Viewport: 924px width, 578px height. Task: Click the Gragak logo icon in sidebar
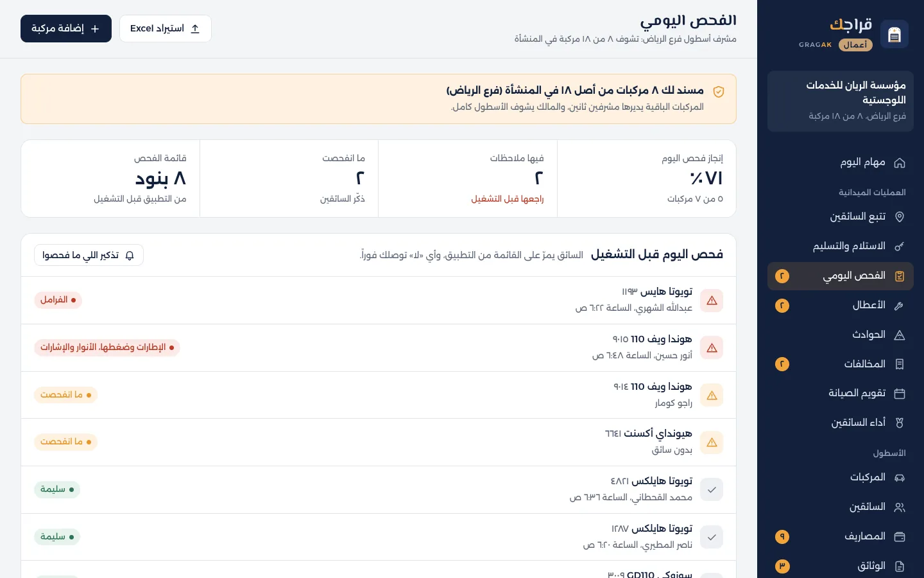(894, 34)
